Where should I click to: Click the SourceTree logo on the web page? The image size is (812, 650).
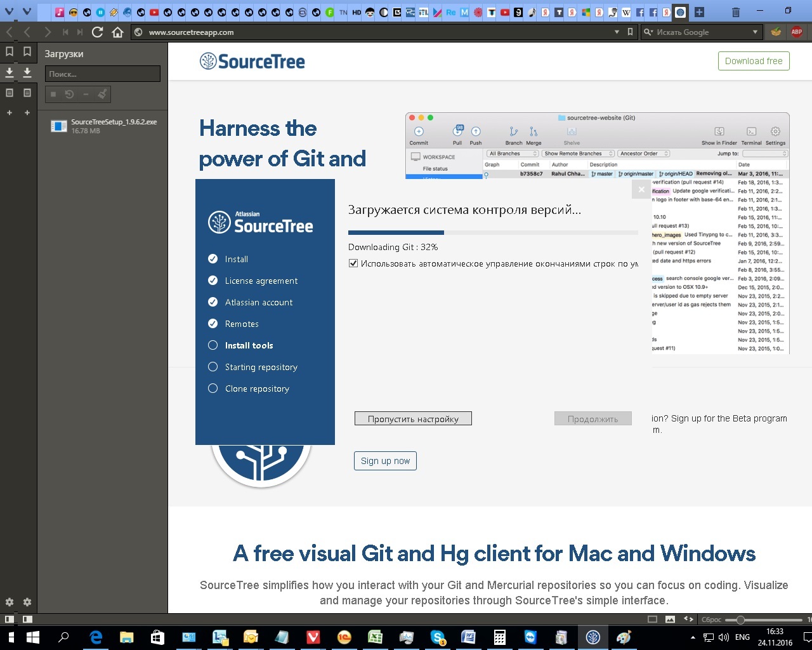(x=252, y=62)
